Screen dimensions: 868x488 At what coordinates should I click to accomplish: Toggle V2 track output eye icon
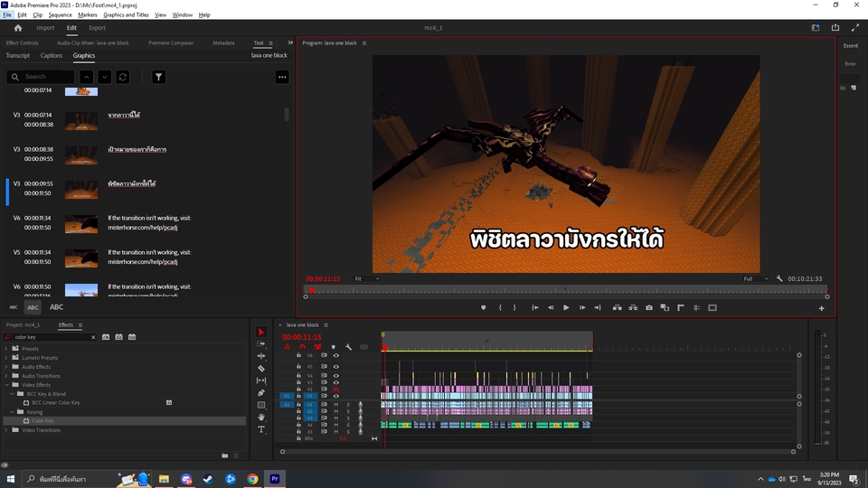click(335, 389)
